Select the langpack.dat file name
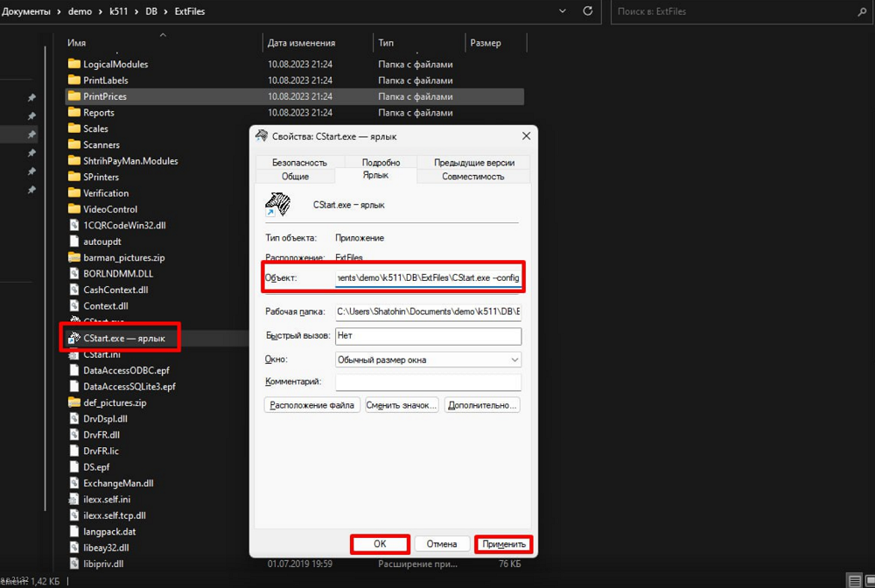This screenshot has width=875, height=588. [x=109, y=532]
